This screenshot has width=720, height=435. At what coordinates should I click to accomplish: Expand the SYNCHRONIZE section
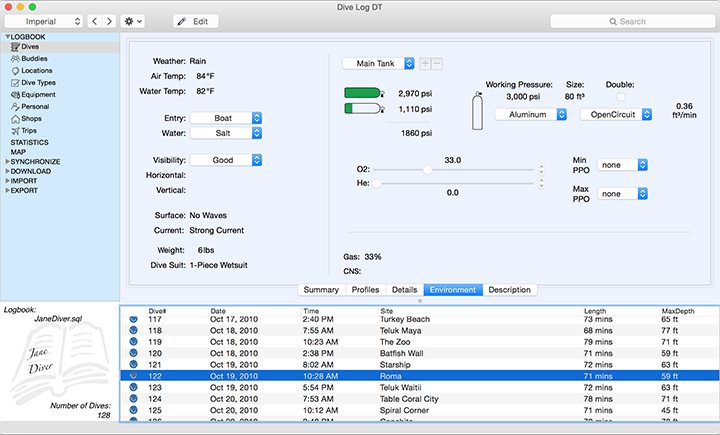7,162
